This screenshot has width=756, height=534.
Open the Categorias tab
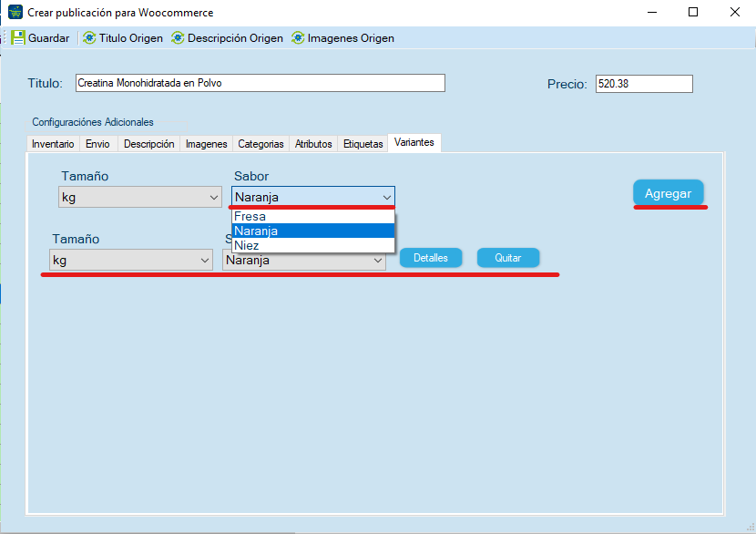[261, 144]
